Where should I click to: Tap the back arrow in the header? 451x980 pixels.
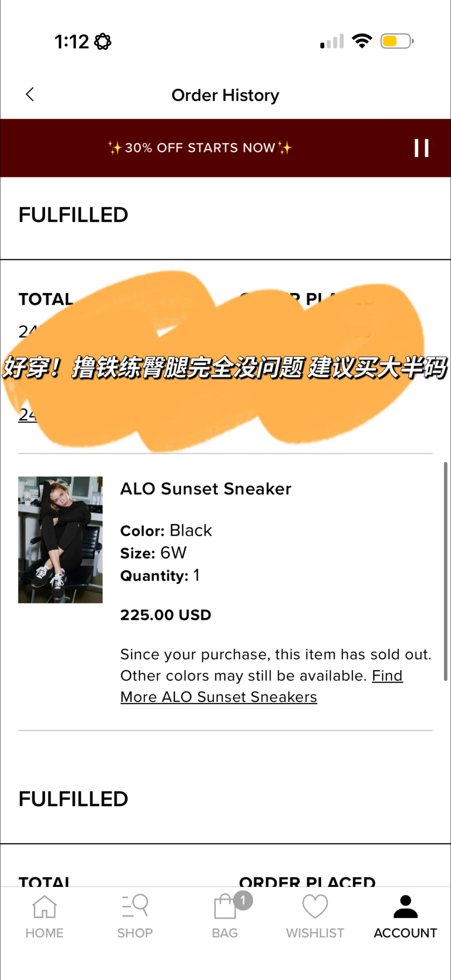coord(30,94)
